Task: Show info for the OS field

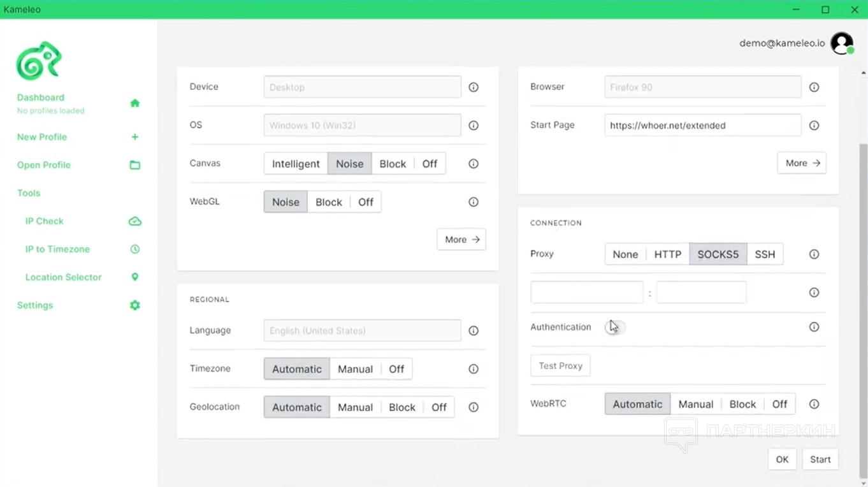Action: coord(474,126)
